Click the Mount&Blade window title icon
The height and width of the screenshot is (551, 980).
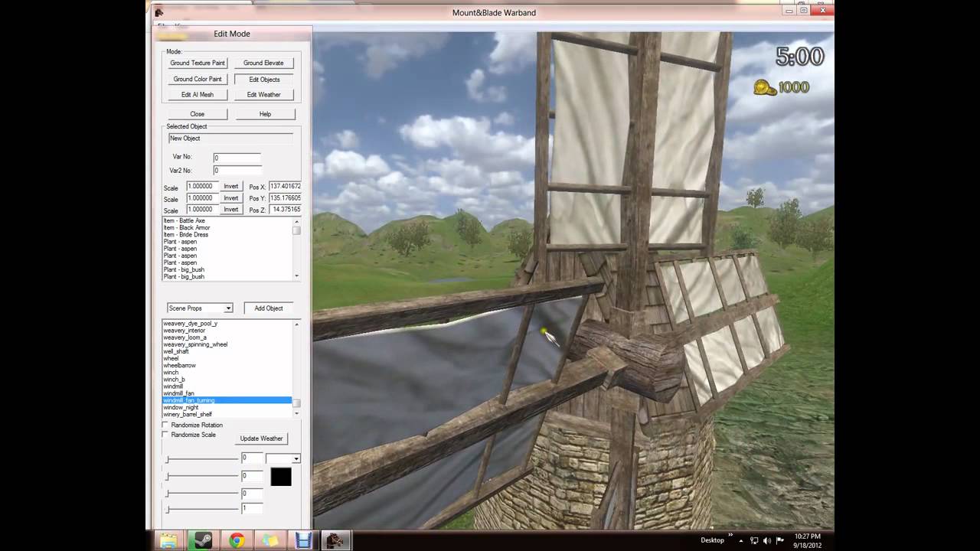(x=159, y=12)
